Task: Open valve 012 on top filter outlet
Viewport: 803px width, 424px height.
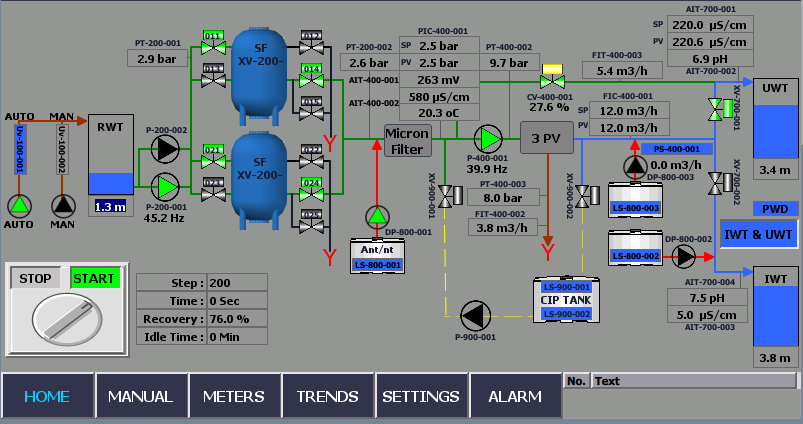Action: [311, 43]
